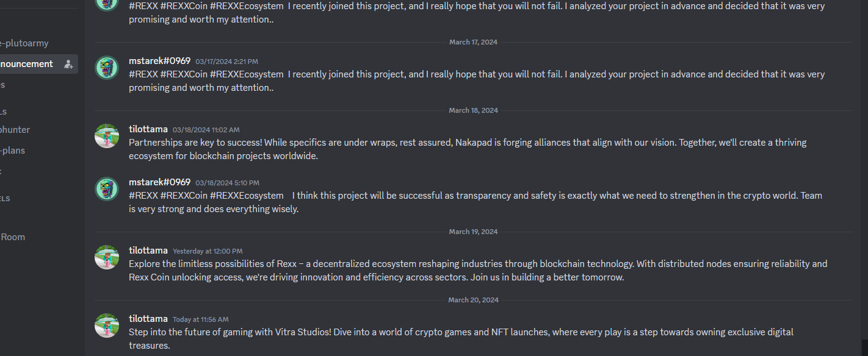Screen dimensions: 868x356
Task: Click mstarek#0969's avatar on the 5:10 PM message
Action: pyautogui.click(x=107, y=189)
